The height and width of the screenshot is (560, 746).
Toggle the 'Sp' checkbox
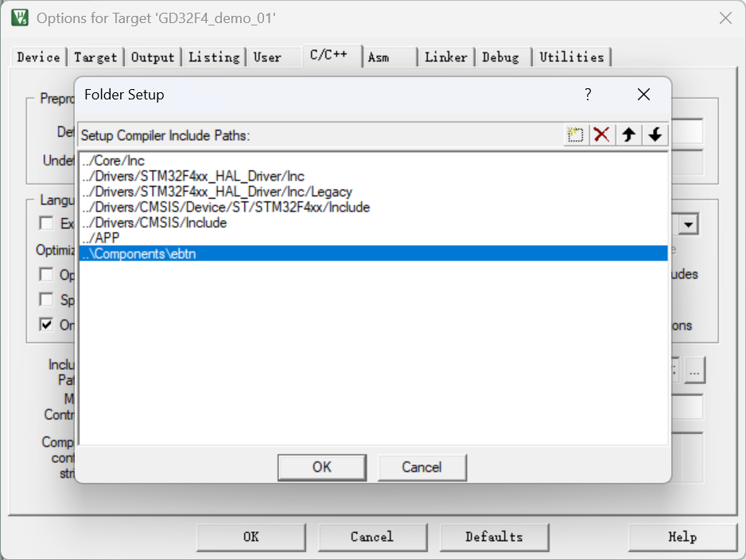tap(46, 299)
